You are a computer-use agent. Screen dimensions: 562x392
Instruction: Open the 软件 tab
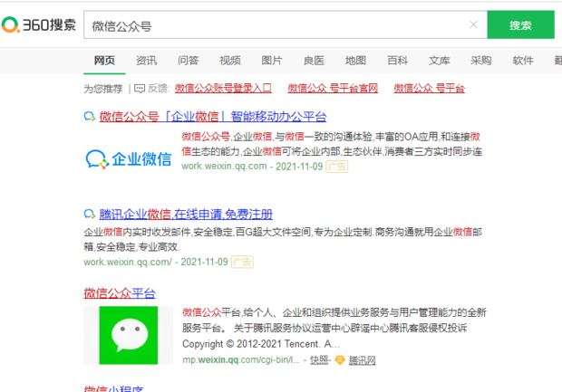pos(523,61)
